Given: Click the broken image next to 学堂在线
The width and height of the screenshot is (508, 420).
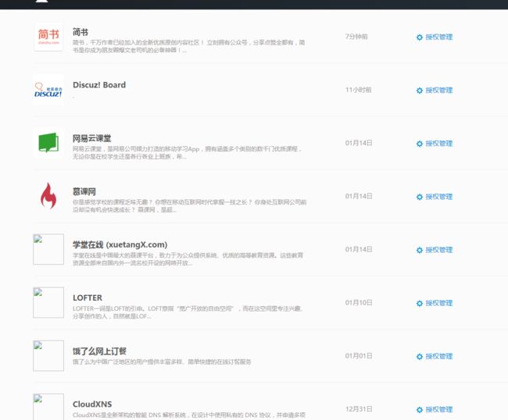Looking at the screenshot, I should click(x=48, y=249).
